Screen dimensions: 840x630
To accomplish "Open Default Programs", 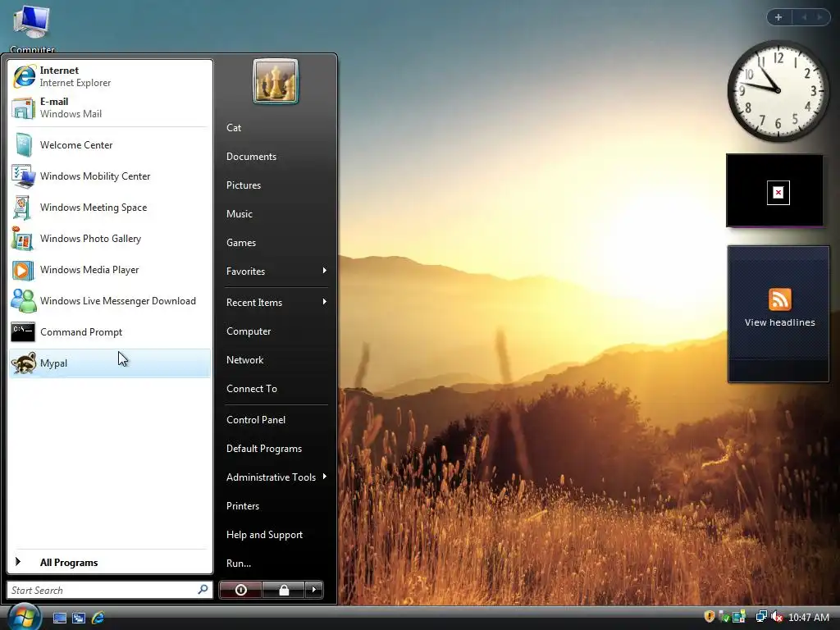I will 276,449.
